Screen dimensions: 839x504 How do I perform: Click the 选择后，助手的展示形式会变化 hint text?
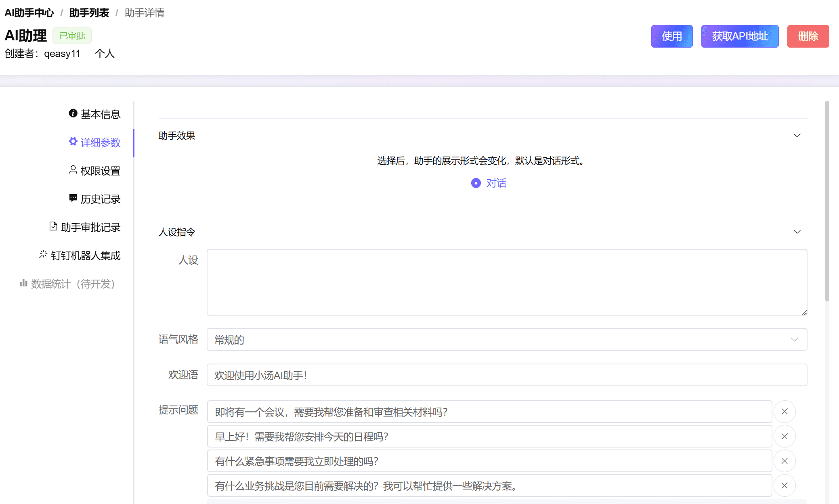coord(482,161)
